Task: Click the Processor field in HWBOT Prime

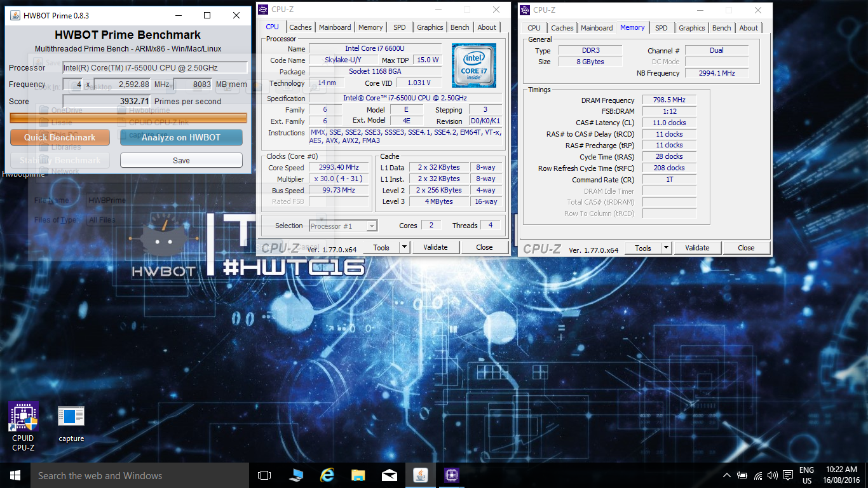Action: pos(155,68)
